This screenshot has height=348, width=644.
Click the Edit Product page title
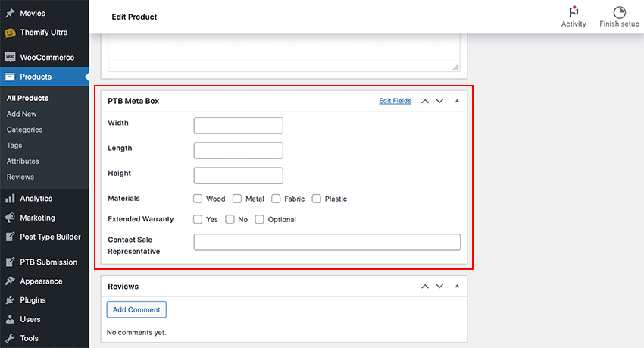tap(134, 17)
